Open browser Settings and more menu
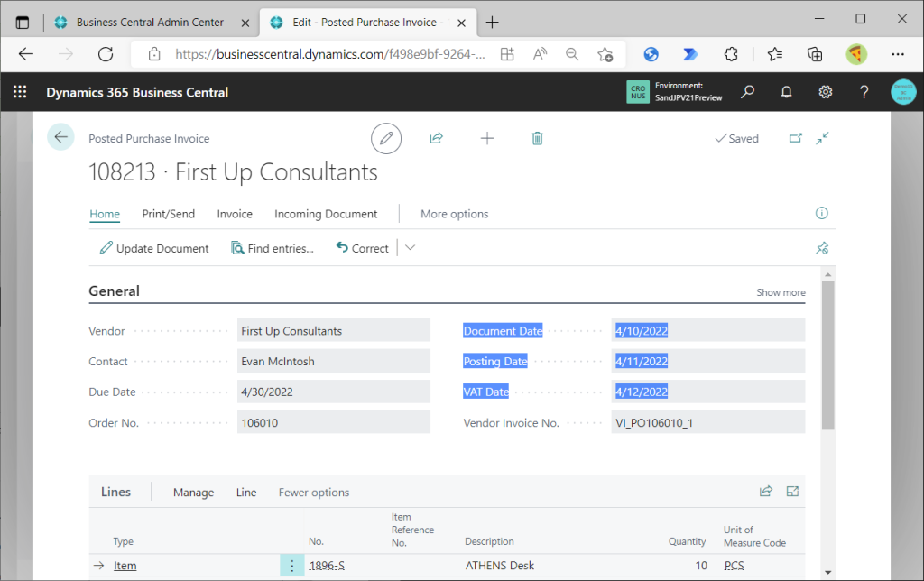Screen dimensions: 924x581 (x=898, y=54)
